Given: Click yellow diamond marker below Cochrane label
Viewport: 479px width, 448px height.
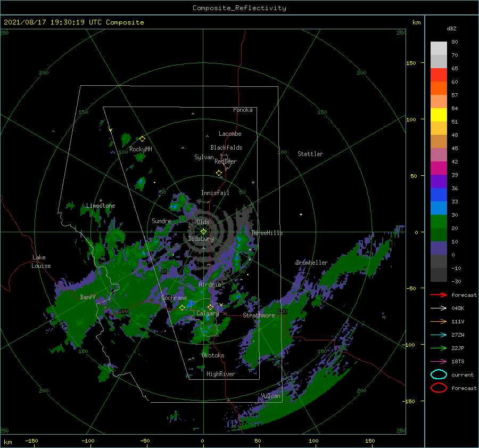Looking at the screenshot, I should coord(182,308).
